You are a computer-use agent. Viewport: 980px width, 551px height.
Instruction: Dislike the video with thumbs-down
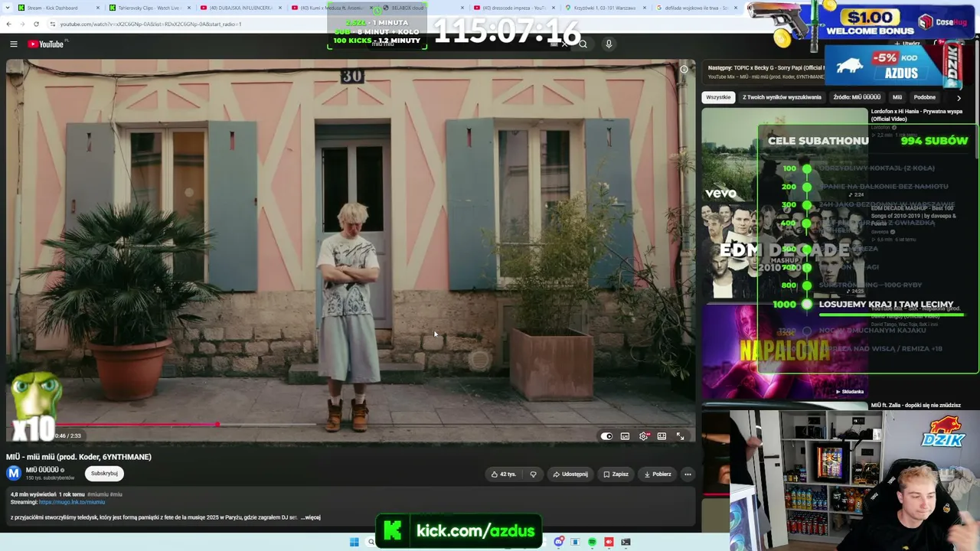pos(534,474)
